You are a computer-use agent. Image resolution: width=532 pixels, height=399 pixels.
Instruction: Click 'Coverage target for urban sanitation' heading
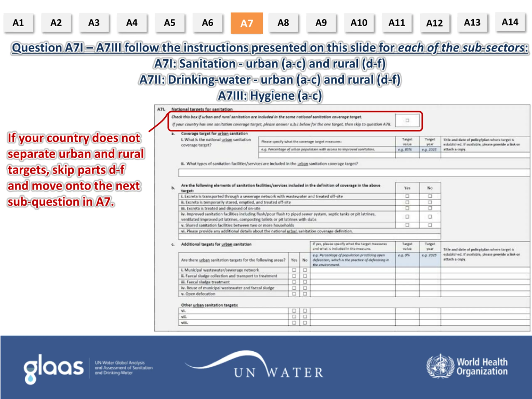[214, 133]
